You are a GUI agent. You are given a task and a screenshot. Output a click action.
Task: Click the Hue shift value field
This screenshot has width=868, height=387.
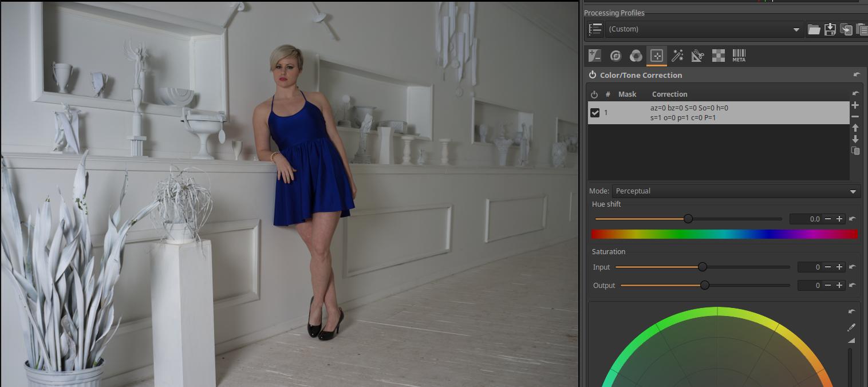(x=806, y=219)
